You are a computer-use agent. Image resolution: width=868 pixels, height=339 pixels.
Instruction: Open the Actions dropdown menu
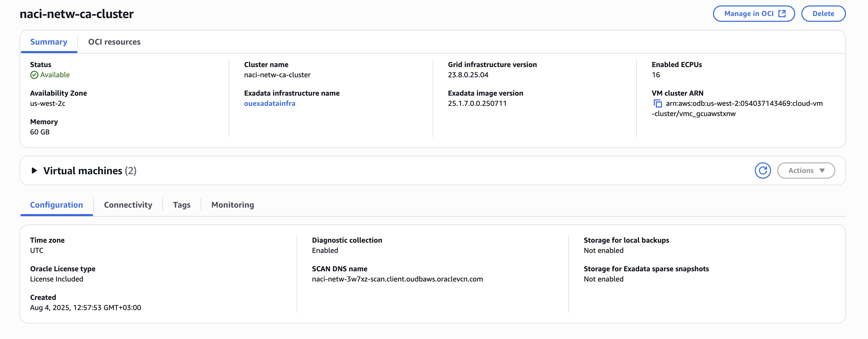click(x=806, y=171)
